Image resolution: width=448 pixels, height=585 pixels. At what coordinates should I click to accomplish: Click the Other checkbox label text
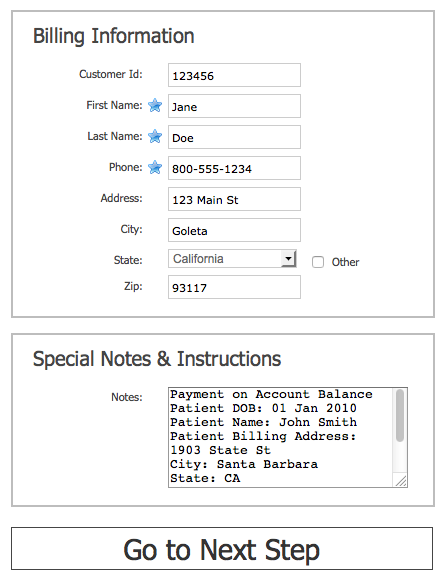click(x=345, y=262)
